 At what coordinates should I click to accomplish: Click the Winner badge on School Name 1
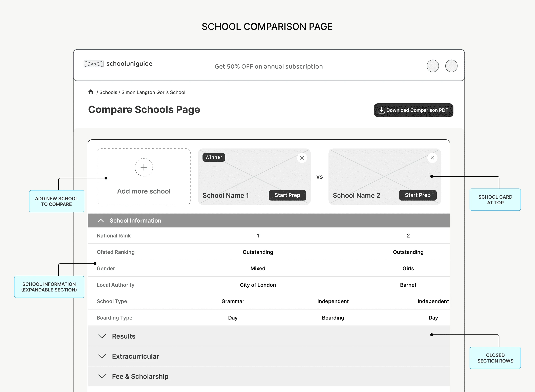coord(214,157)
